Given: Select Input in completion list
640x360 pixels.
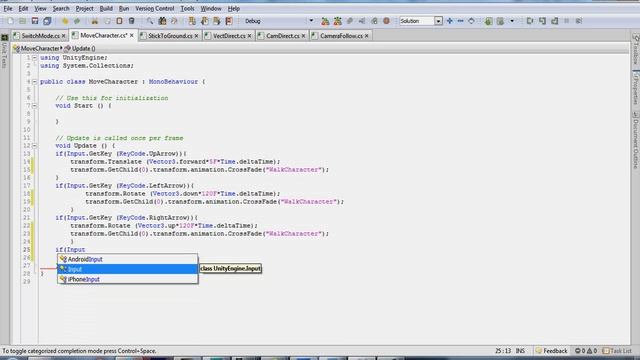Looking at the screenshot, I should (128, 269).
